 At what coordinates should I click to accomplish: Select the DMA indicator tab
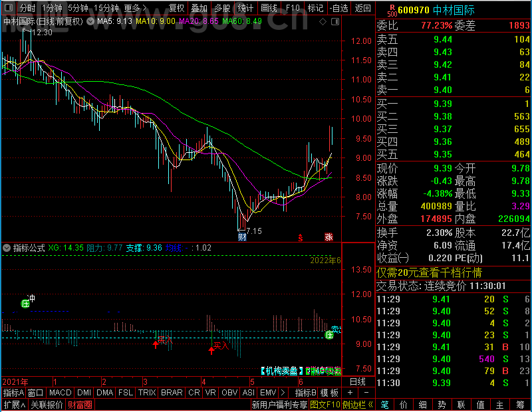105,393
